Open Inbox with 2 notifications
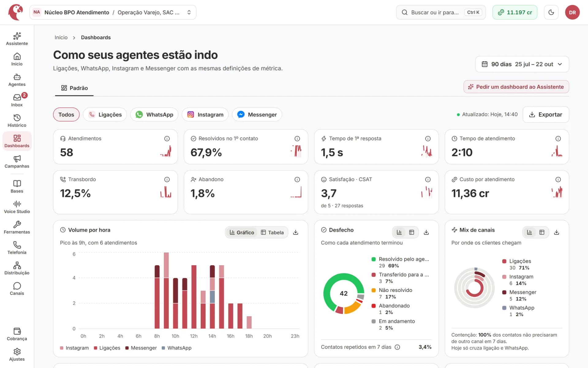588x368 pixels. (17, 100)
